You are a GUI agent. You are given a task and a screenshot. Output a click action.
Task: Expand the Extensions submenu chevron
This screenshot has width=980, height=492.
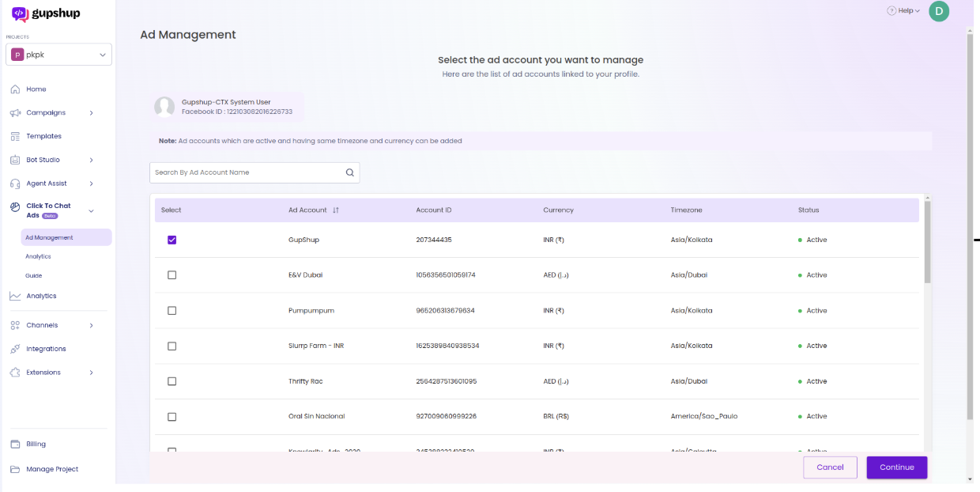click(x=91, y=373)
